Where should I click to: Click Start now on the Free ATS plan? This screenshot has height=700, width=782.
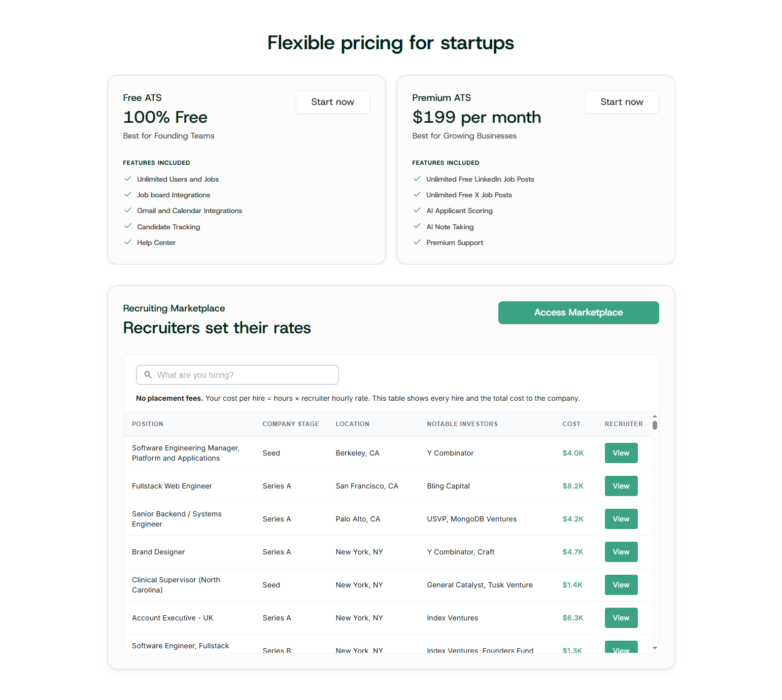332,102
